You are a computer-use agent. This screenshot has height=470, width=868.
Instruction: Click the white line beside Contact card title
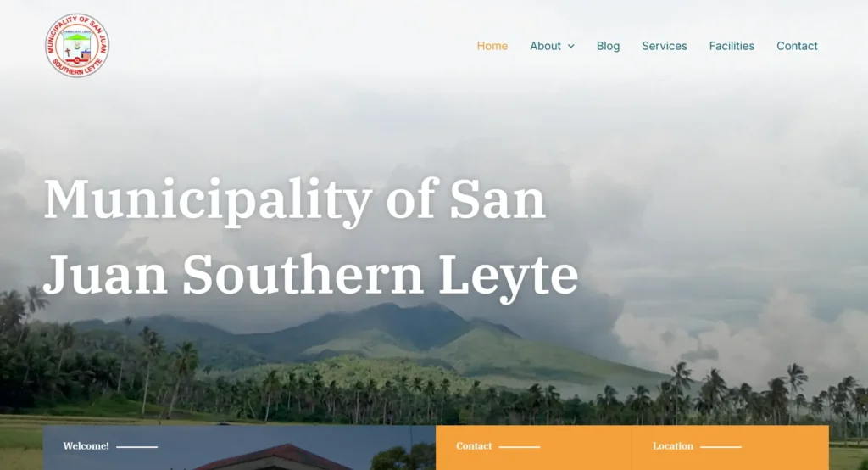(520, 447)
